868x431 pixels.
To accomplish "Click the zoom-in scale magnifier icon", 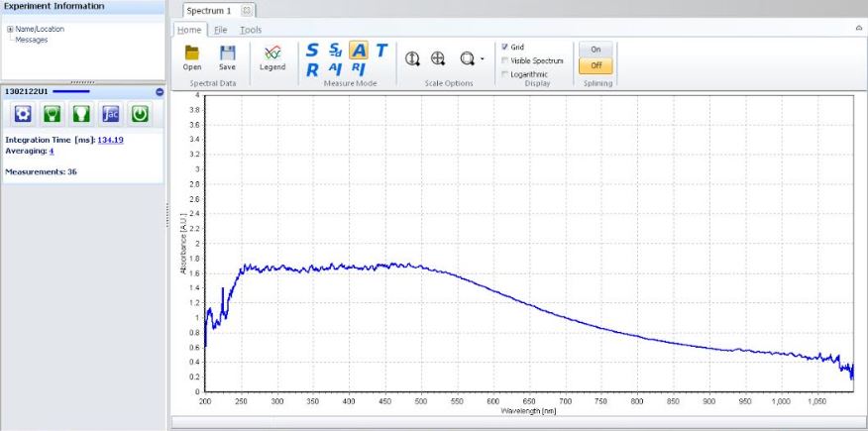I will pyautogui.click(x=437, y=58).
